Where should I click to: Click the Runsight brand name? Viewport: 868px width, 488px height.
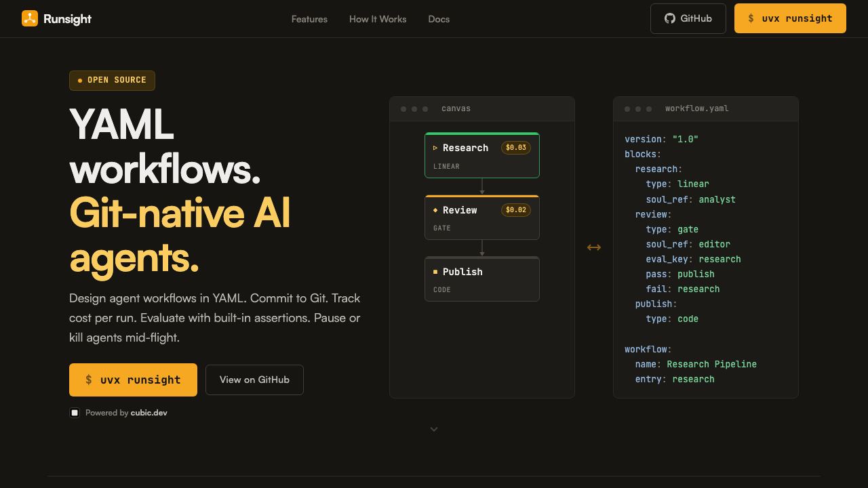coord(67,19)
